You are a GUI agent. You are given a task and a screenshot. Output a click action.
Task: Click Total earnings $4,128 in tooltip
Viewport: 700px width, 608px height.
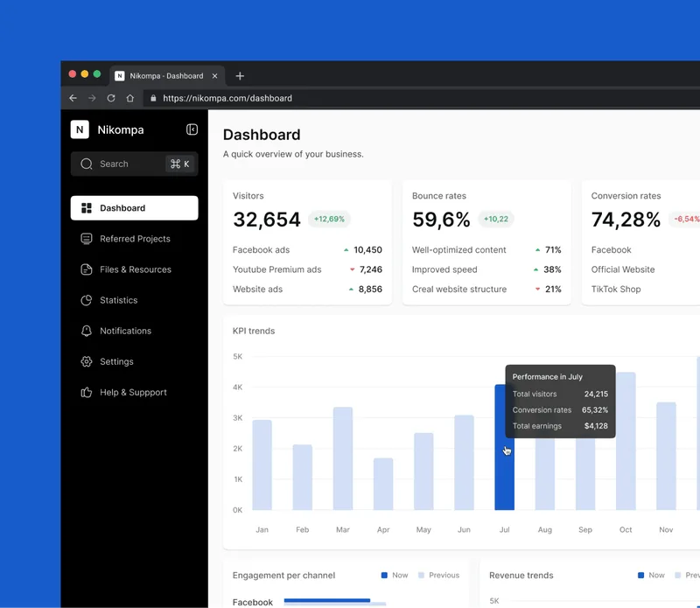[x=560, y=426]
